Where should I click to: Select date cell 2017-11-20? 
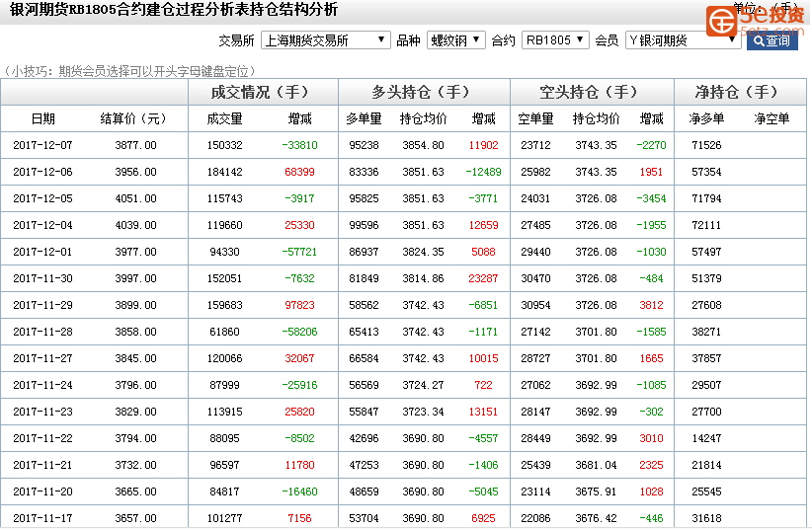click(43, 491)
